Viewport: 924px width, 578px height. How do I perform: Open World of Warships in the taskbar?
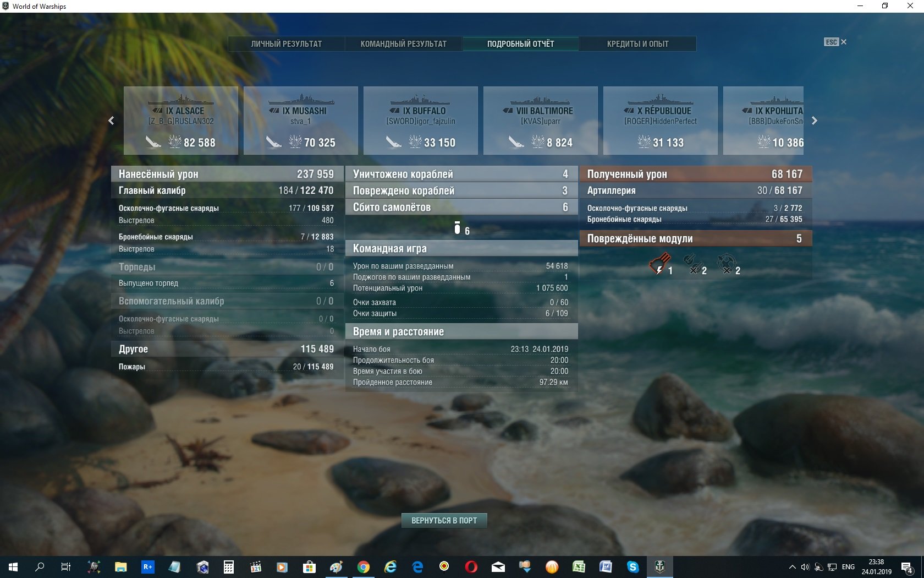point(659,566)
